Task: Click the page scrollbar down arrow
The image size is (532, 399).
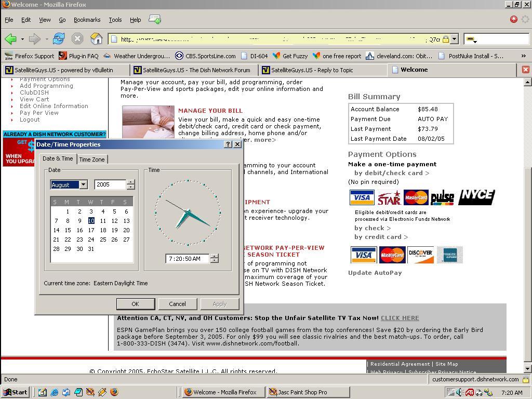Action: tap(527, 369)
